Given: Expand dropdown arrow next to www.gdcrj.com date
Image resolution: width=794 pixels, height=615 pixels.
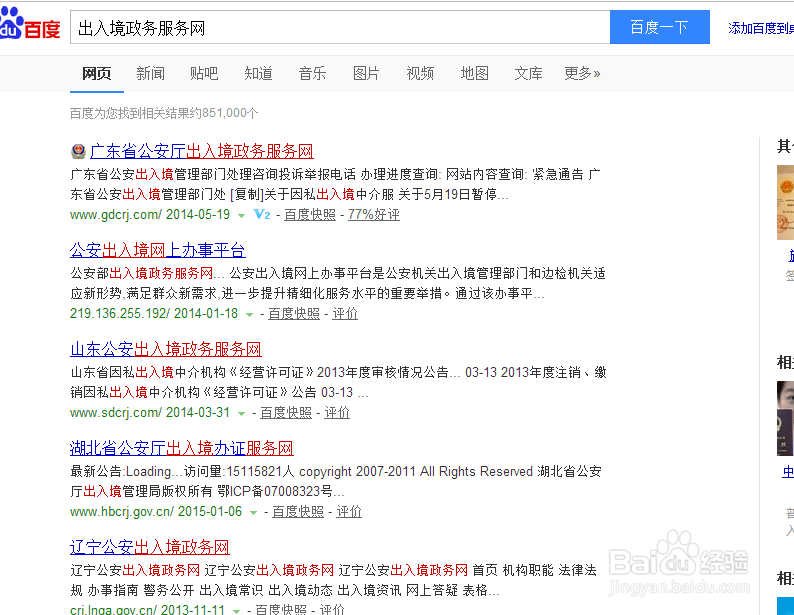Looking at the screenshot, I should [242, 216].
